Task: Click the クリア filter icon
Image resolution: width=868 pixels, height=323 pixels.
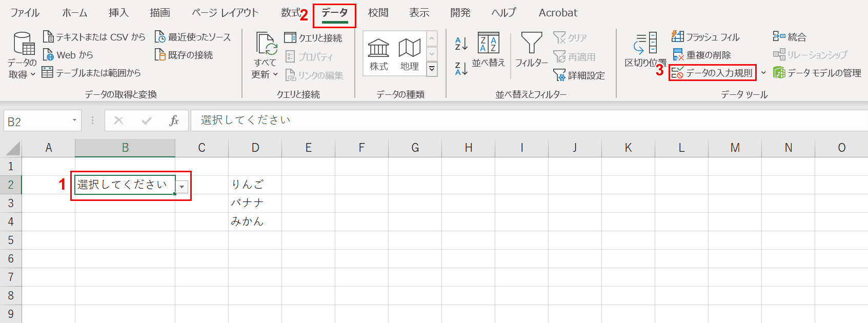Action: 559,37
